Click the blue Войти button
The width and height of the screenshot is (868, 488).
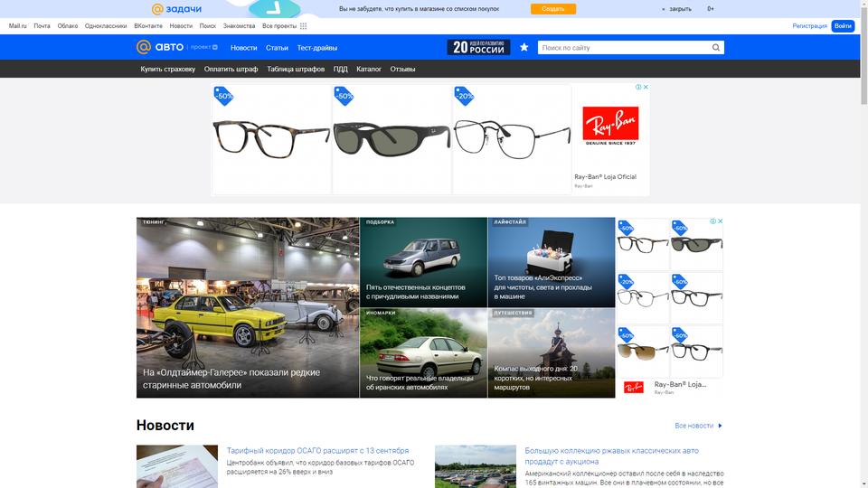[843, 26]
